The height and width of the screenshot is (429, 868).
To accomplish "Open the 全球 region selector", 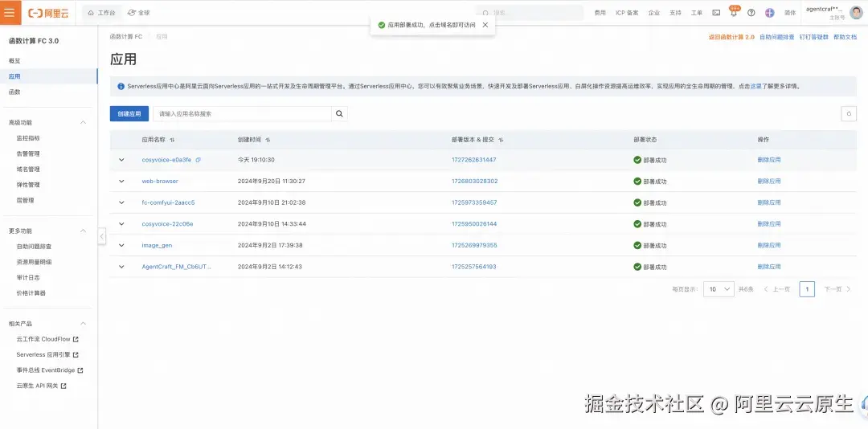I will (138, 13).
